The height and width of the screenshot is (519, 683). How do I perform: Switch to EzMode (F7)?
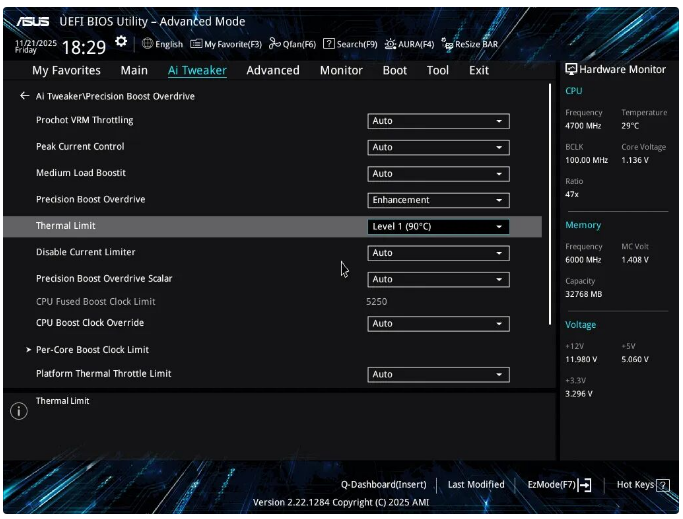tap(559, 485)
